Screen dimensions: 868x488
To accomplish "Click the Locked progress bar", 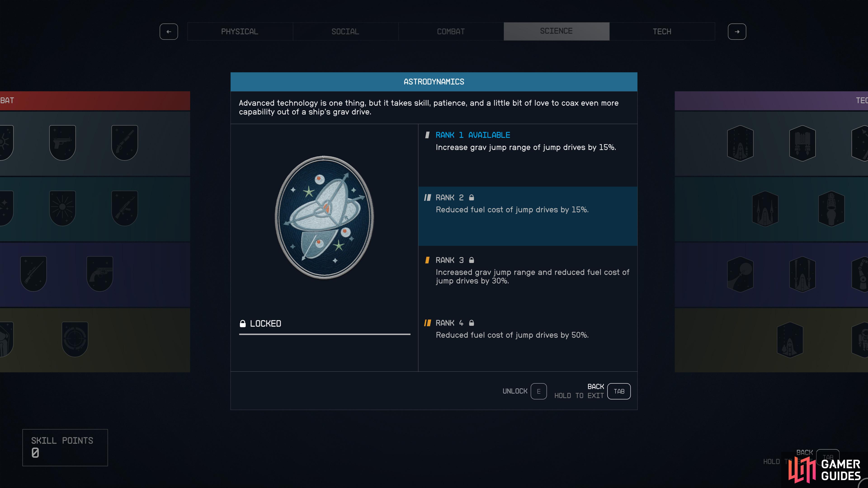I will pos(325,334).
